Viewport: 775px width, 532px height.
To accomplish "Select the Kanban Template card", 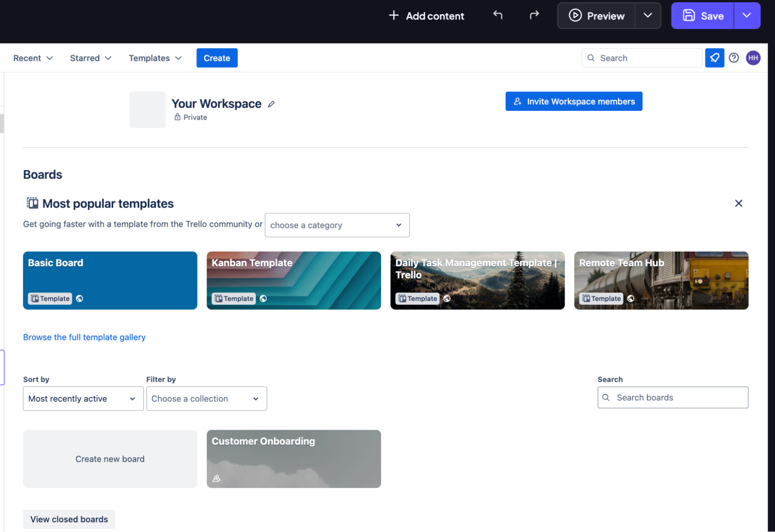I will coord(293,281).
